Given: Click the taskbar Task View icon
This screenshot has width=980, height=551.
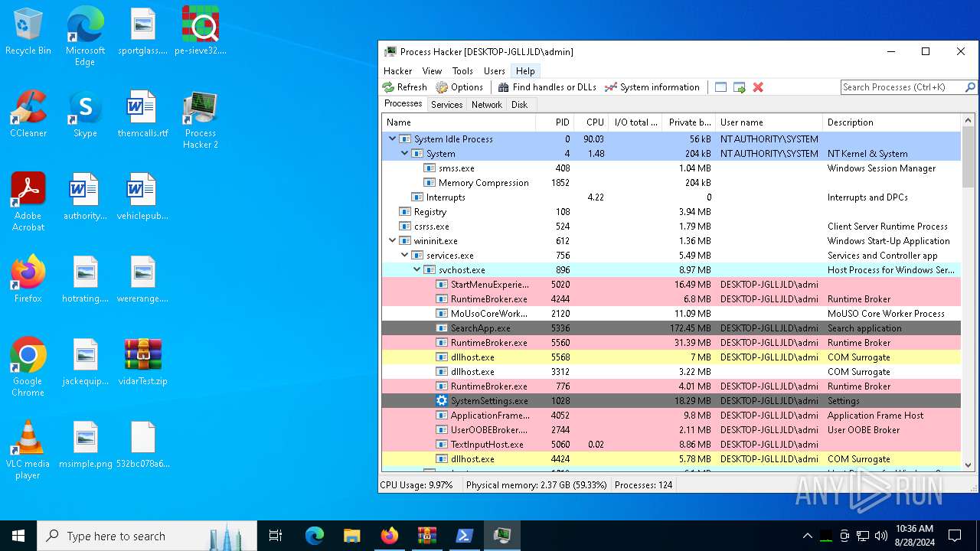Looking at the screenshot, I should (276, 536).
